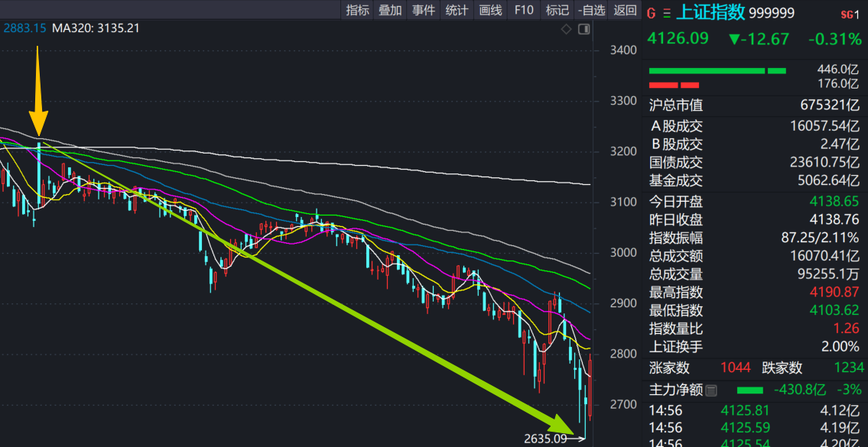868x447 pixels.
Task: Click the red SG1 badge at top right
Action: tap(850, 14)
